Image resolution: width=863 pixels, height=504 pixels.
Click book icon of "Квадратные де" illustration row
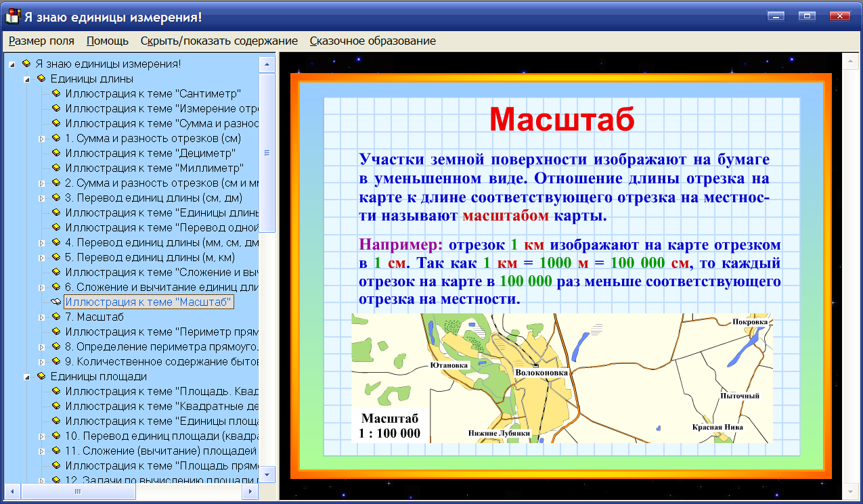point(56,406)
